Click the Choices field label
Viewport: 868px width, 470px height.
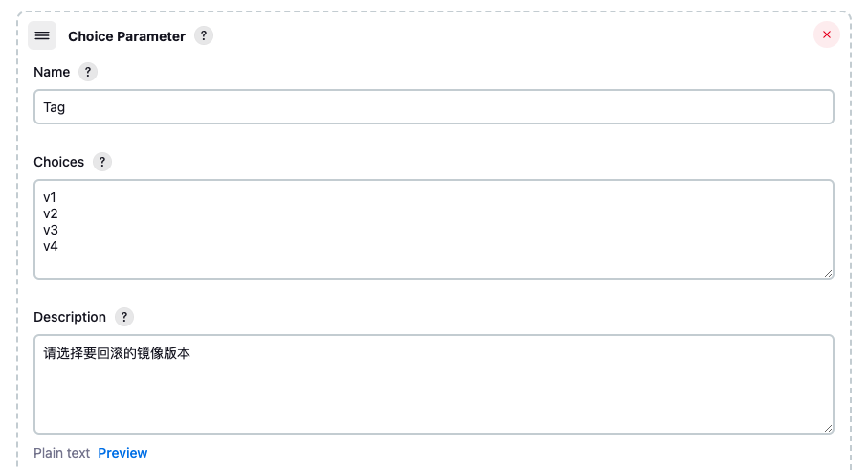[58, 162]
